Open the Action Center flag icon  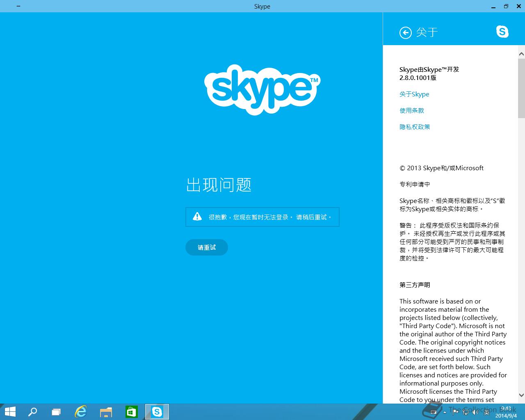pos(455,412)
